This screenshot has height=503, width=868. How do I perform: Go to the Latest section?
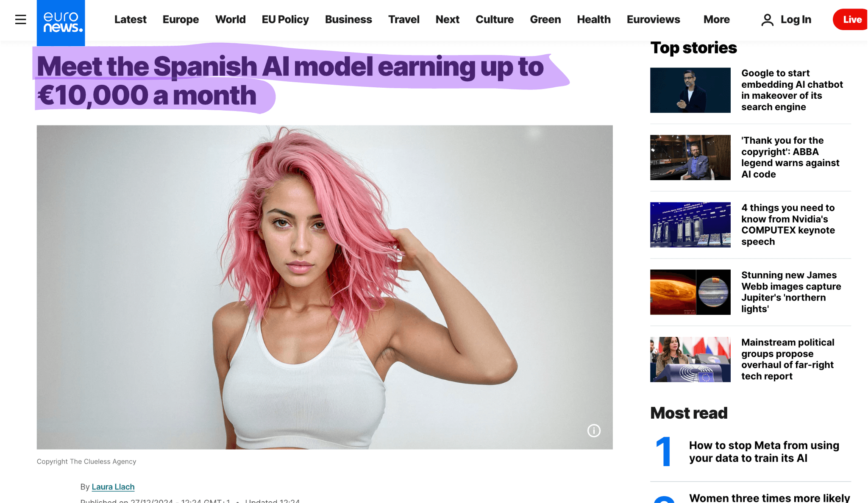point(130,19)
